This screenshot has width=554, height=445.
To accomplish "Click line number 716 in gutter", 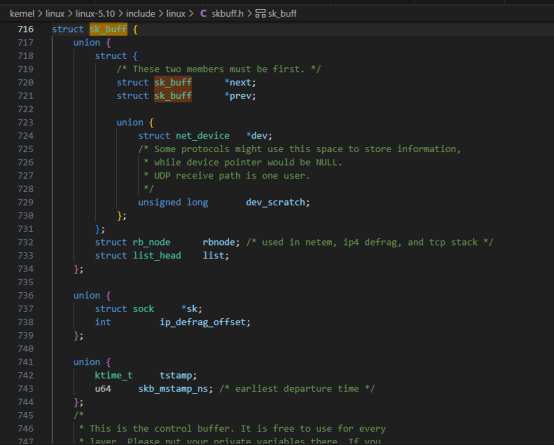I will pos(25,29).
